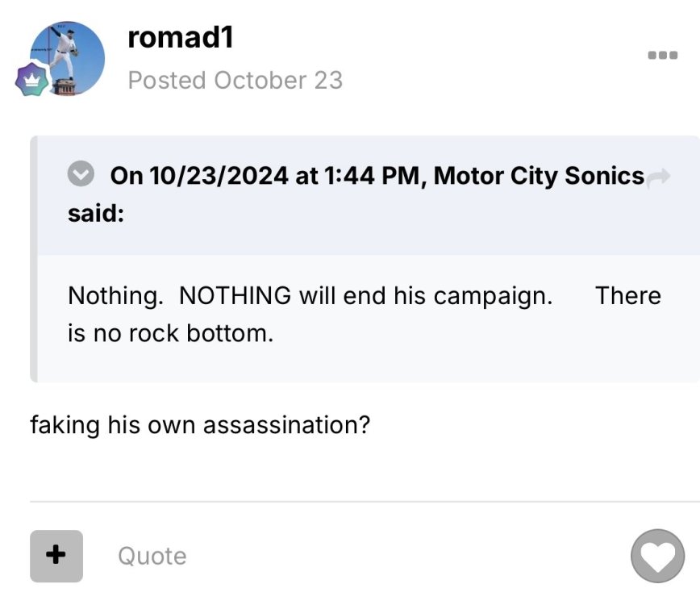
Task: Click the word "said:" in quote header
Action: 95,215
